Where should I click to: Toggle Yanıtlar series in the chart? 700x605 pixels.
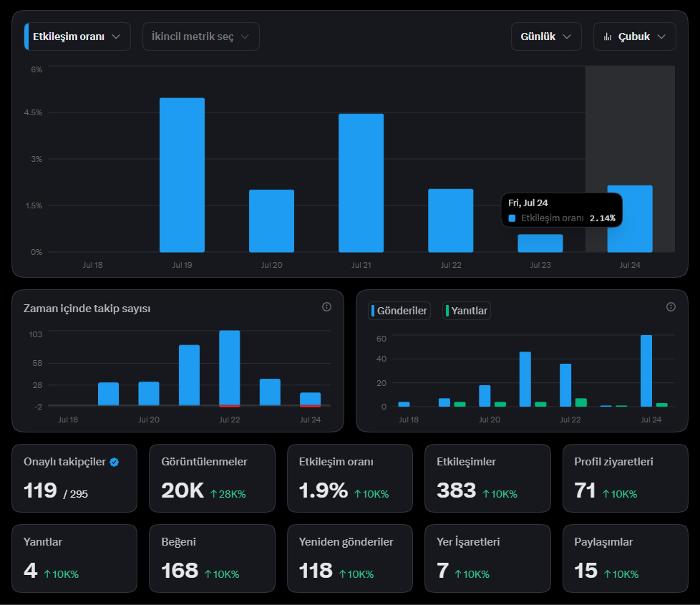click(x=466, y=311)
